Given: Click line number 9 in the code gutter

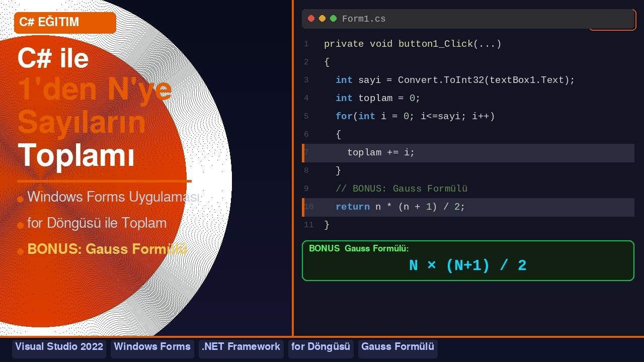Looking at the screenshot, I should 306,189.
